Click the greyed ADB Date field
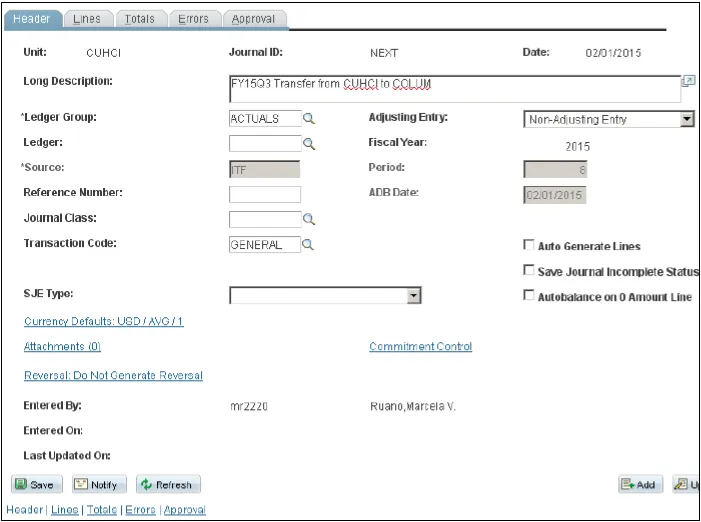 click(x=554, y=195)
